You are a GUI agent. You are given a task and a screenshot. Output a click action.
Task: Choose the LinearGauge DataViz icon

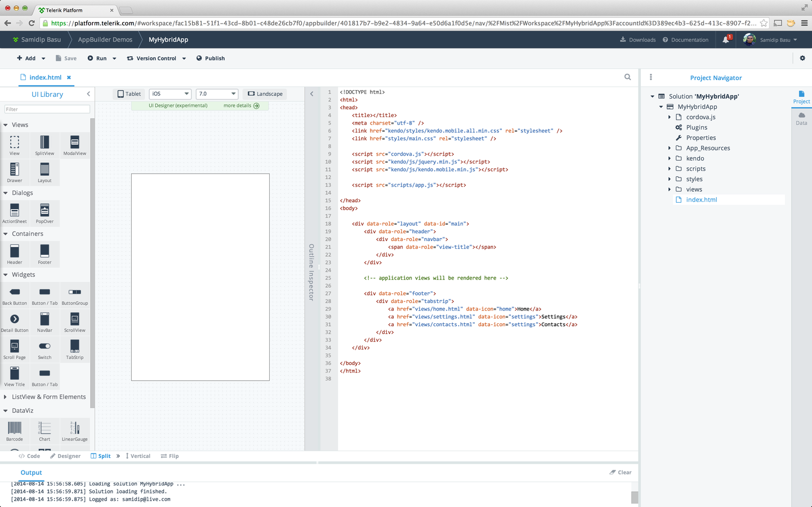[x=75, y=428]
